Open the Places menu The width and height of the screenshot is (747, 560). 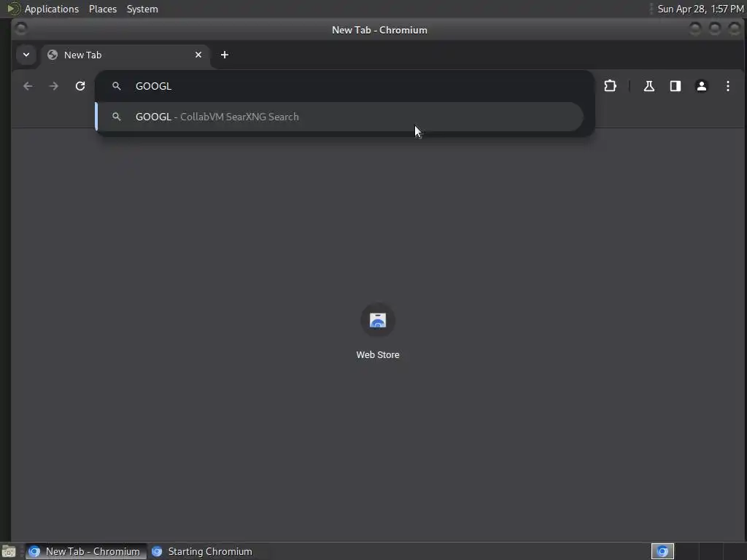102,9
